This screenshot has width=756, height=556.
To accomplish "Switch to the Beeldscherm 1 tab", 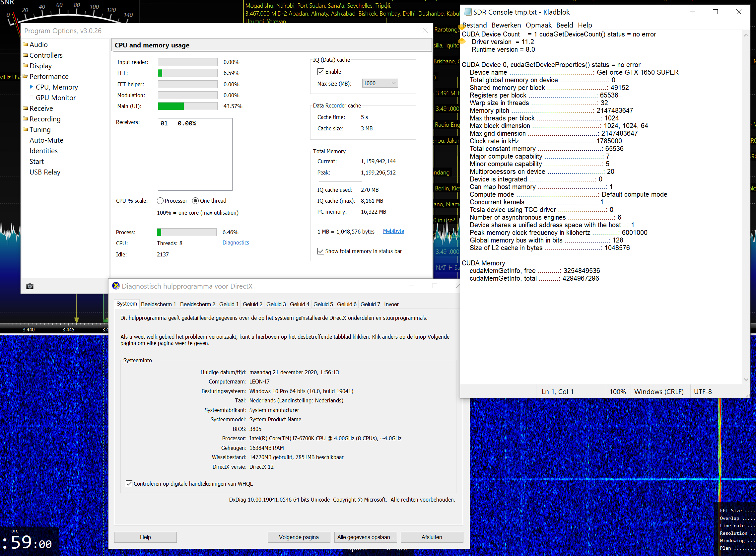I will 158,304.
